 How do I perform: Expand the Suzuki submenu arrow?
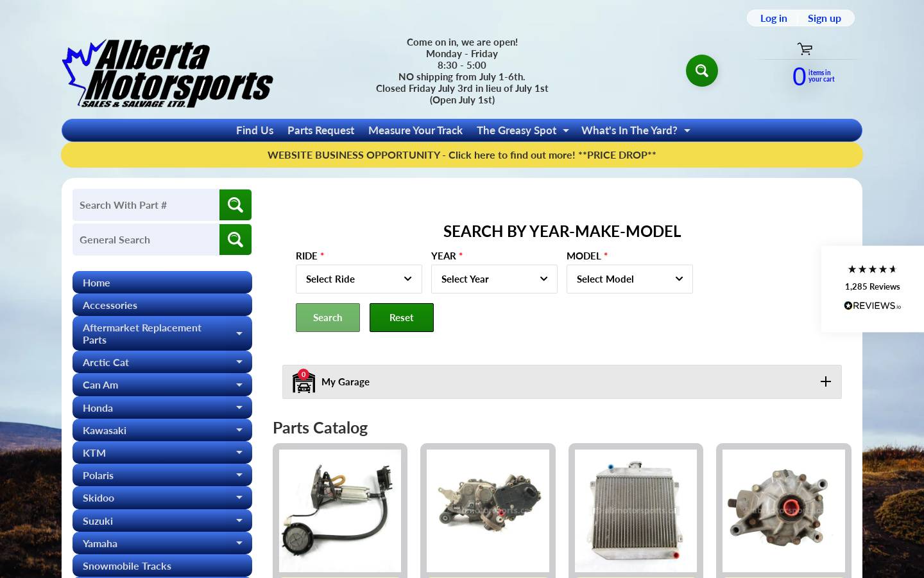pyautogui.click(x=239, y=521)
